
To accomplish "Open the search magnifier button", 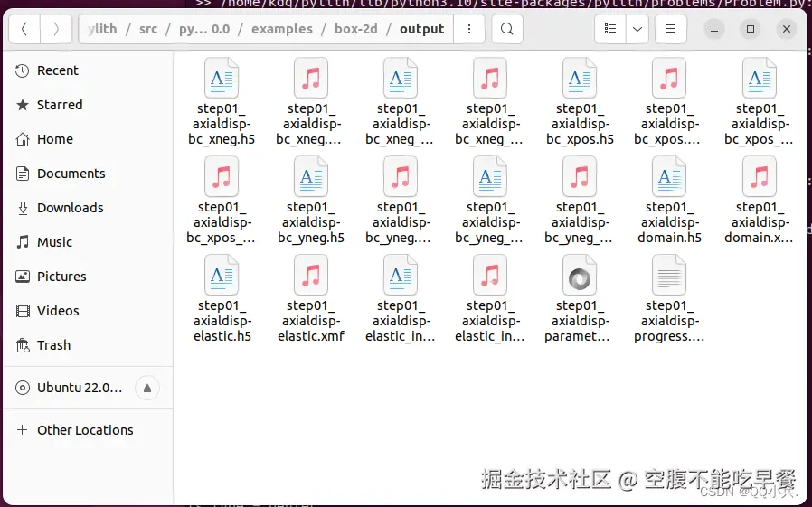I will coord(507,29).
